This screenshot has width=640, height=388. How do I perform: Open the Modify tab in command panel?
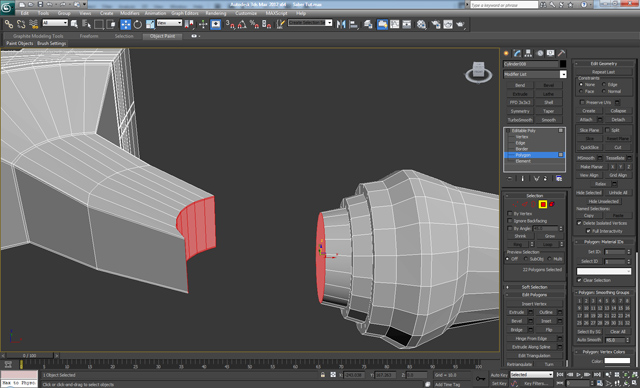[x=518, y=53]
